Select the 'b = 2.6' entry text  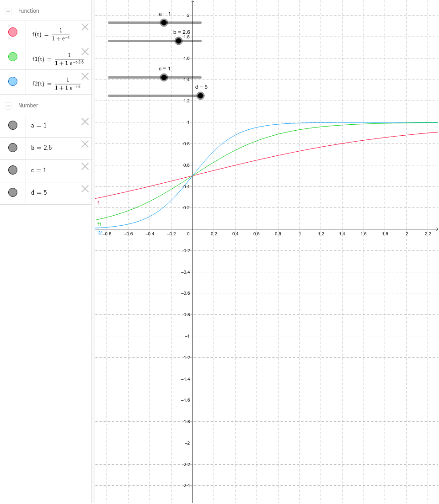pos(41,148)
